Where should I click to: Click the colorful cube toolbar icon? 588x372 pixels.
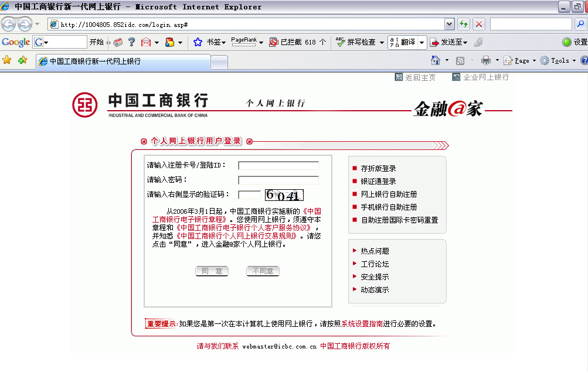tap(169, 42)
